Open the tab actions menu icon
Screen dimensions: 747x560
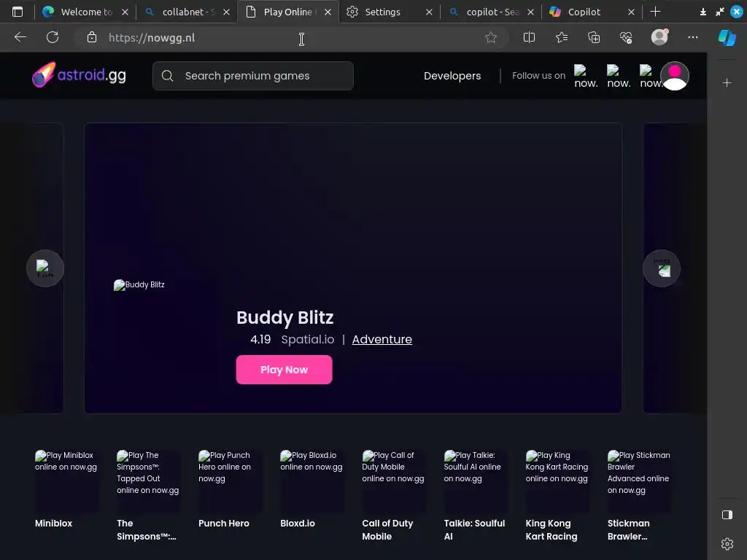(18, 12)
